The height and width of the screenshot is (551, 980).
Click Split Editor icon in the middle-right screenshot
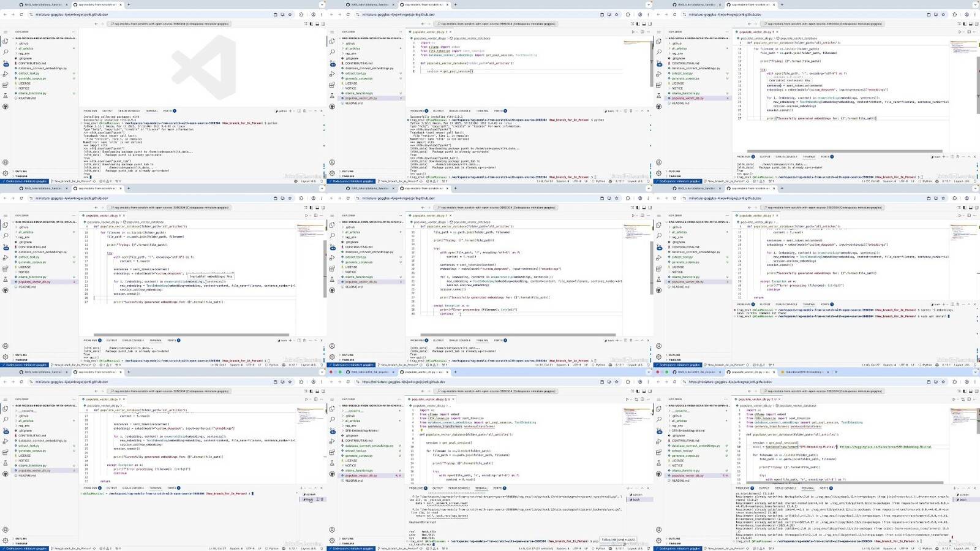(969, 215)
